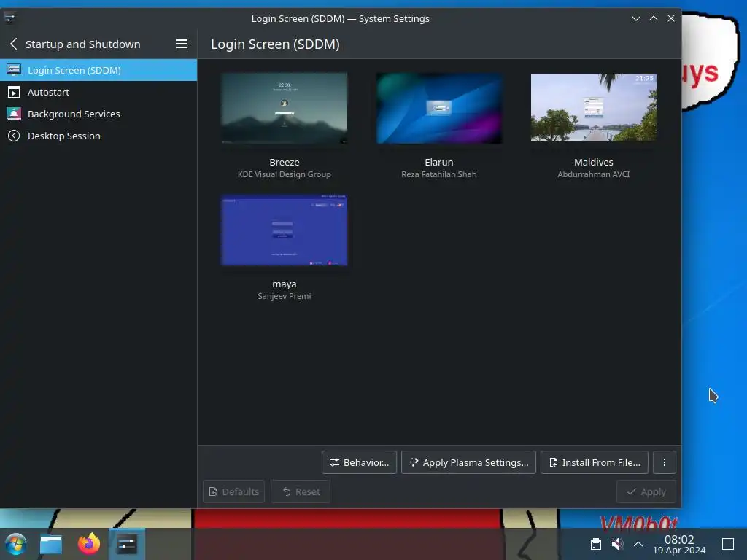Close the System Settings window
The image size is (747, 560).
click(x=671, y=18)
